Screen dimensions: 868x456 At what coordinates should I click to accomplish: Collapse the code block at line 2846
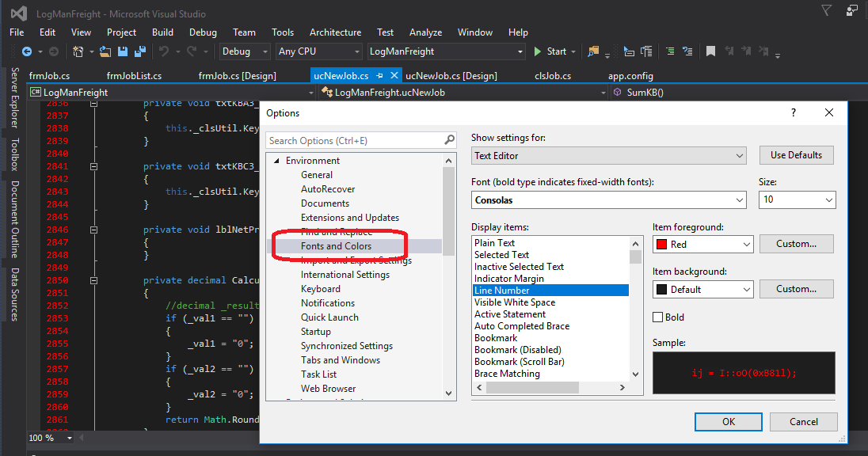93,230
